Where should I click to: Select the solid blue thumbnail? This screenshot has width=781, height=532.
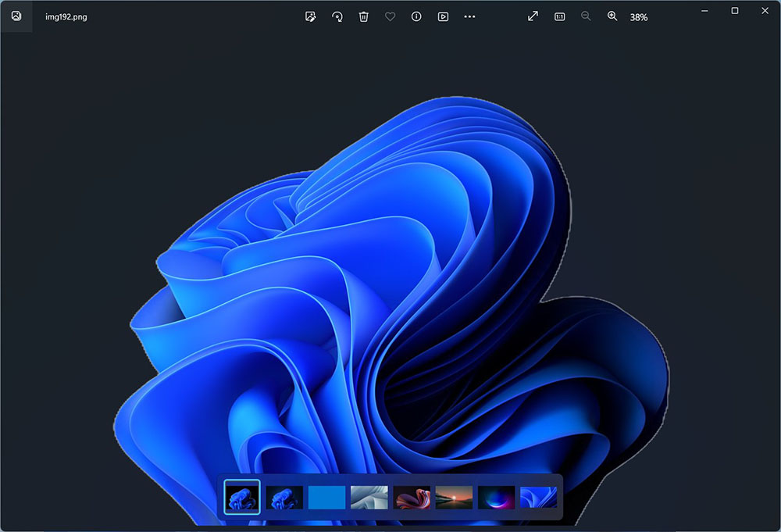coord(326,498)
